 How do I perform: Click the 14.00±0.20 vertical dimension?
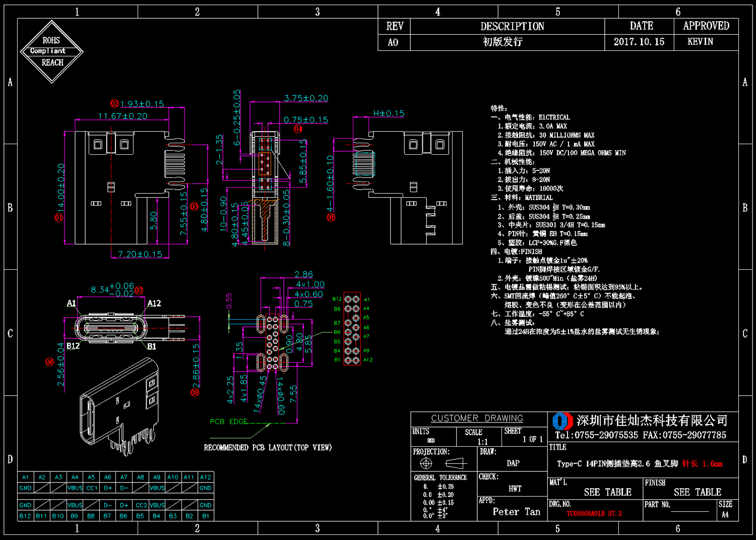pyautogui.click(x=60, y=187)
